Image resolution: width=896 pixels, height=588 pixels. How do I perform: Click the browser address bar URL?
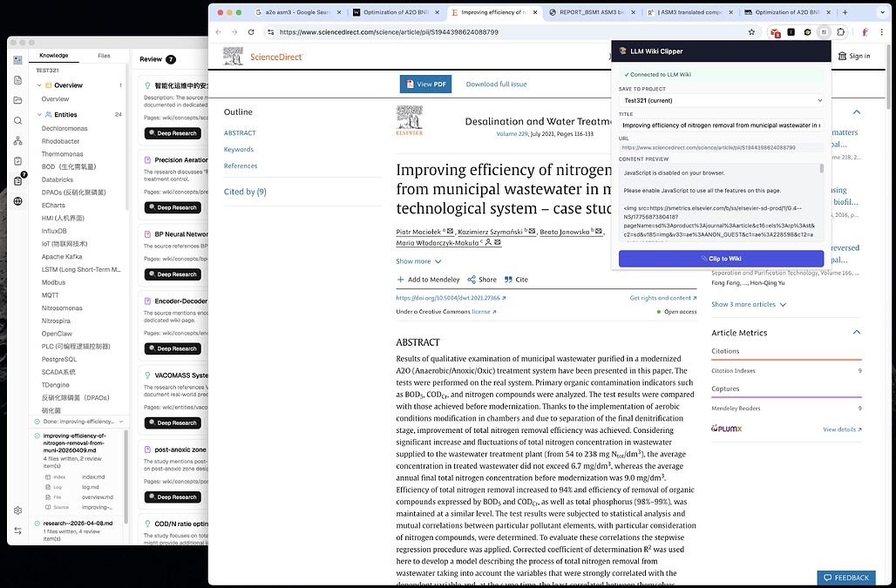[389, 32]
